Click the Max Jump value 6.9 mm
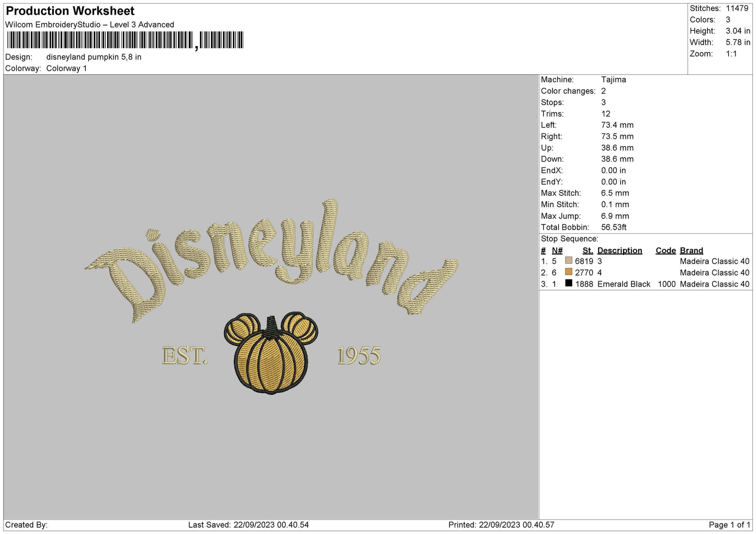 point(615,216)
